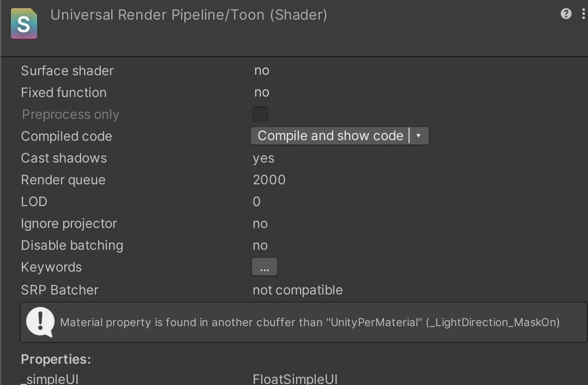
Task: Select the Keywords ellipsis button
Action: [265, 267]
